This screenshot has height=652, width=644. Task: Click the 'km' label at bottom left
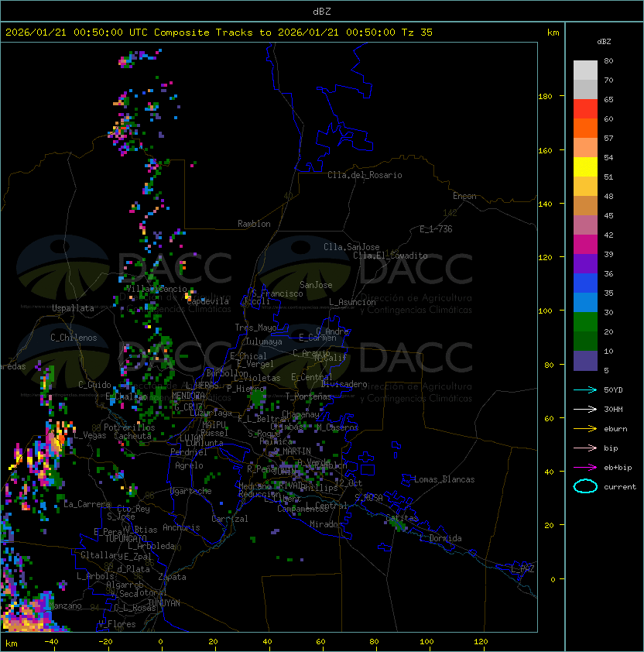click(x=12, y=643)
